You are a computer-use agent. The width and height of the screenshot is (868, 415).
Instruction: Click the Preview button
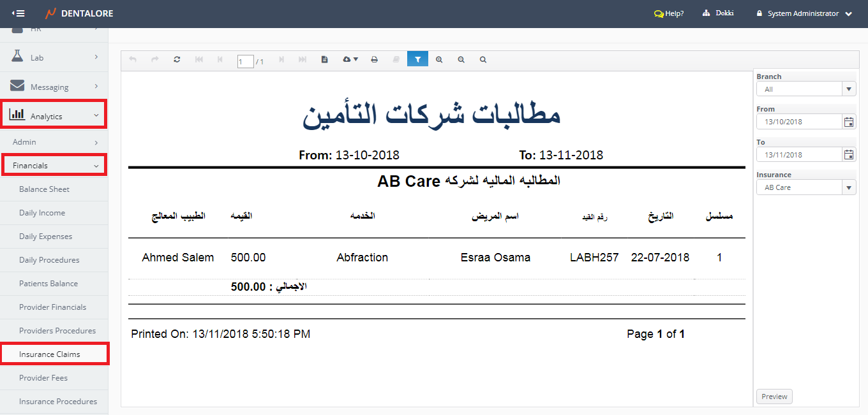(x=774, y=397)
